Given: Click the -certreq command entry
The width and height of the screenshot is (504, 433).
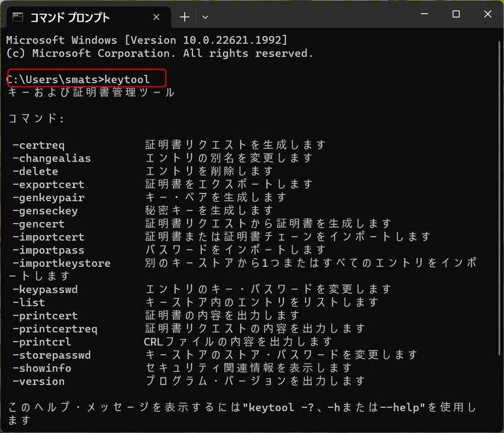Looking at the screenshot, I should (x=39, y=144).
